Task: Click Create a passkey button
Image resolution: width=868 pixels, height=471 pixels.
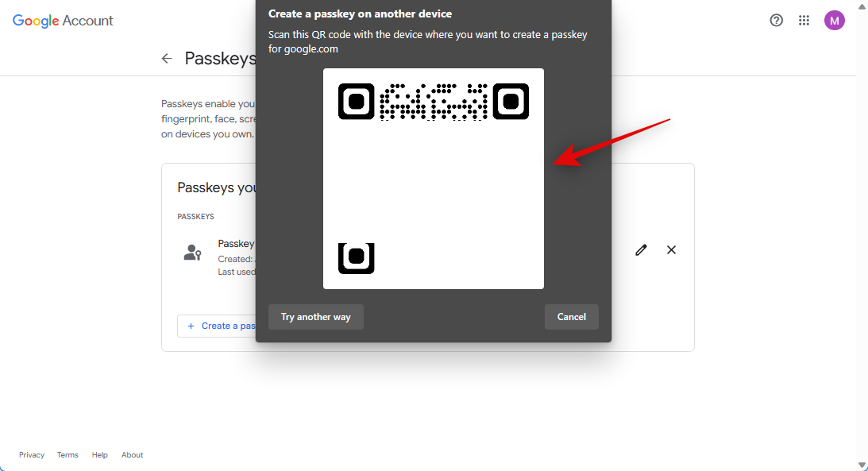Action: pos(217,326)
